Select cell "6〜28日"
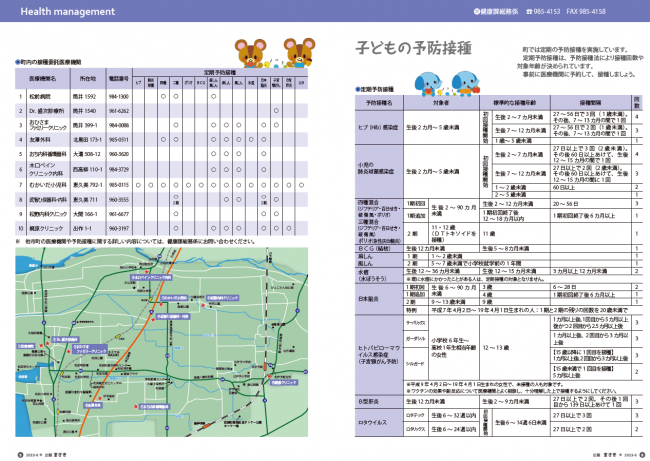Viewport: 650px width, 461px height. pos(564,287)
